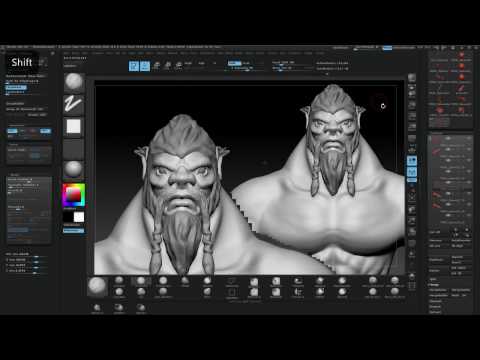Toggle the lower blue highlighted right-shelf button
Viewport: 480px width, 360px height.
pyautogui.click(x=412, y=173)
